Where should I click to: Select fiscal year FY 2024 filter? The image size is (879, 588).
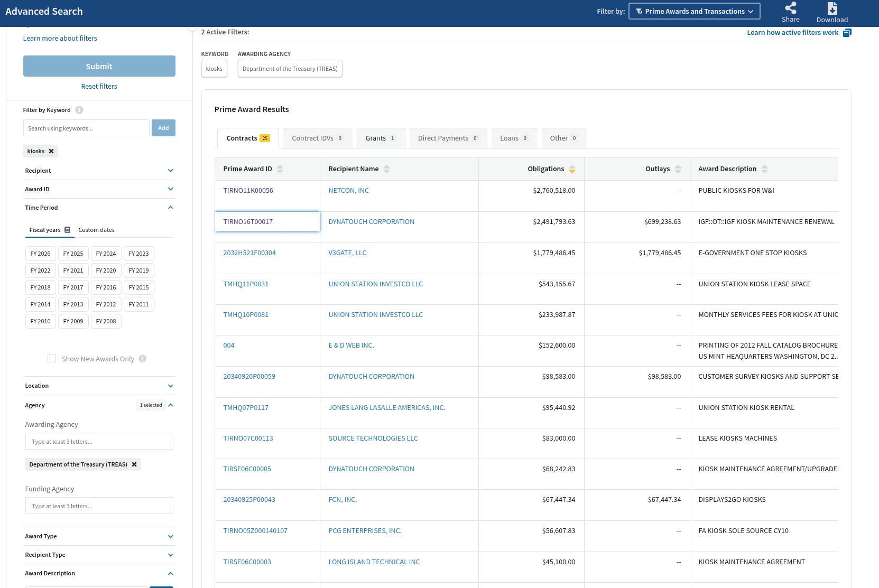click(106, 254)
